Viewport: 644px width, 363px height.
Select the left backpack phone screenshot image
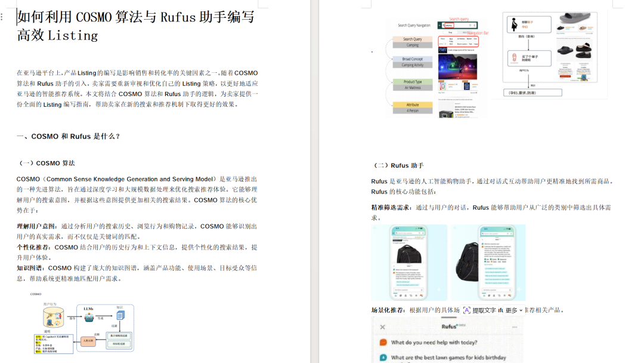(409, 263)
